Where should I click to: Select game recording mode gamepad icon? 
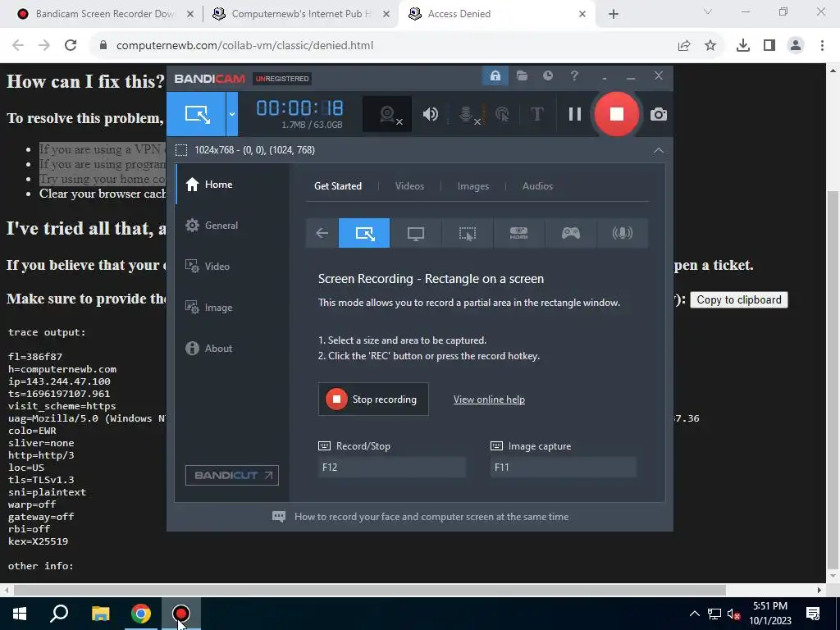(571, 233)
